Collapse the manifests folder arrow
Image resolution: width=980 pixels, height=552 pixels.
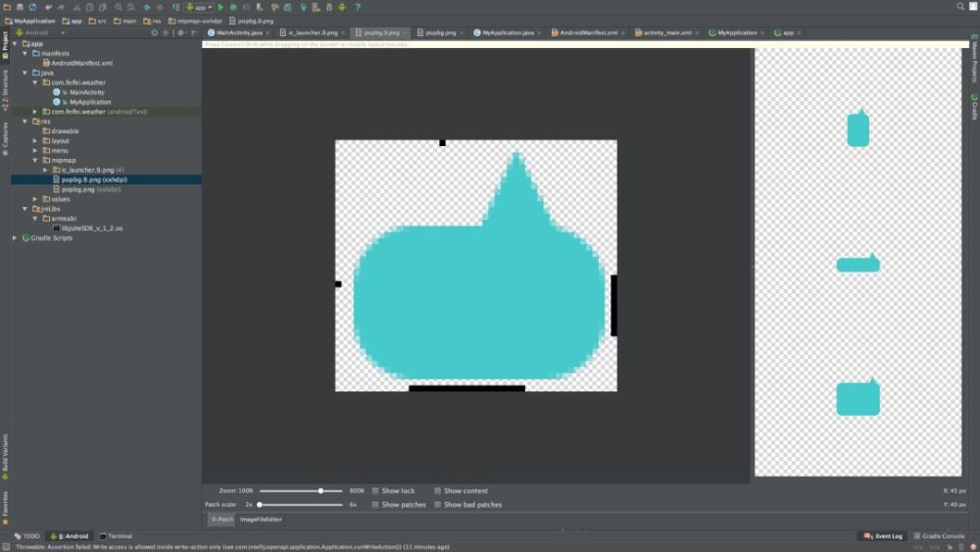25,53
